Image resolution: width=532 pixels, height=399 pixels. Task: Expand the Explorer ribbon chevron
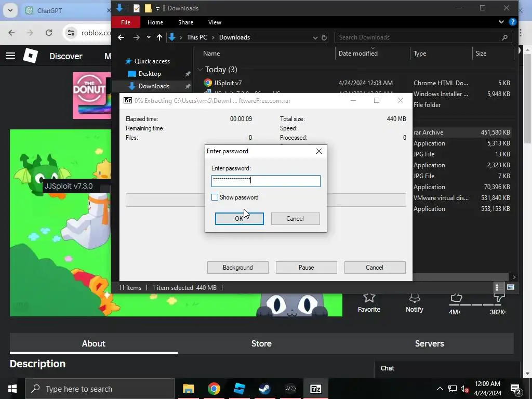coord(501,22)
